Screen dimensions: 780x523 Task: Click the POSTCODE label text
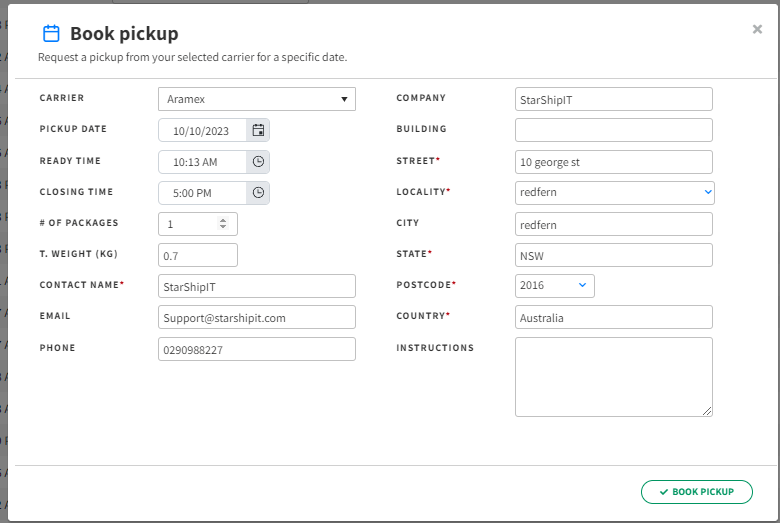click(424, 285)
